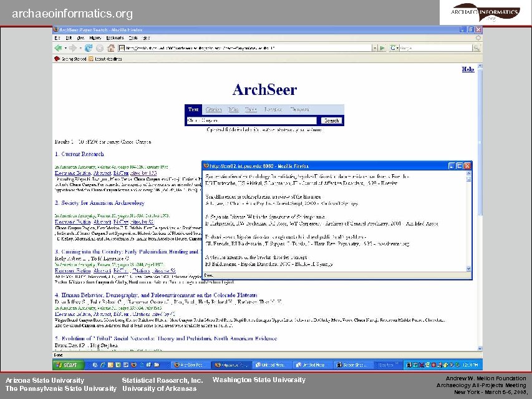The height and width of the screenshot is (399, 532).
Task: Open the address bar history dropdown
Action: pos(375,47)
